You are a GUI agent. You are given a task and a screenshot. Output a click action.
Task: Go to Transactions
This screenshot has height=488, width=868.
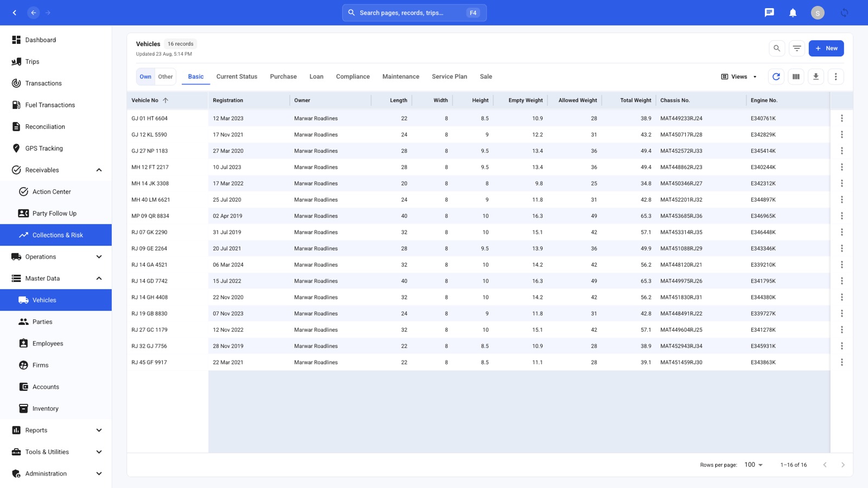(56, 83)
